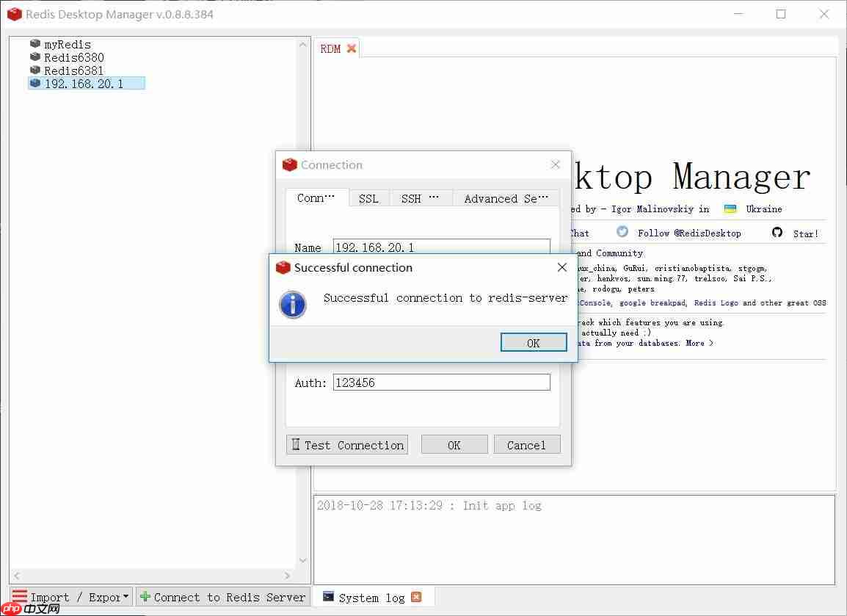The width and height of the screenshot is (847, 616).
Task: Open the SSL tab in Connection dialog
Action: coord(369,199)
